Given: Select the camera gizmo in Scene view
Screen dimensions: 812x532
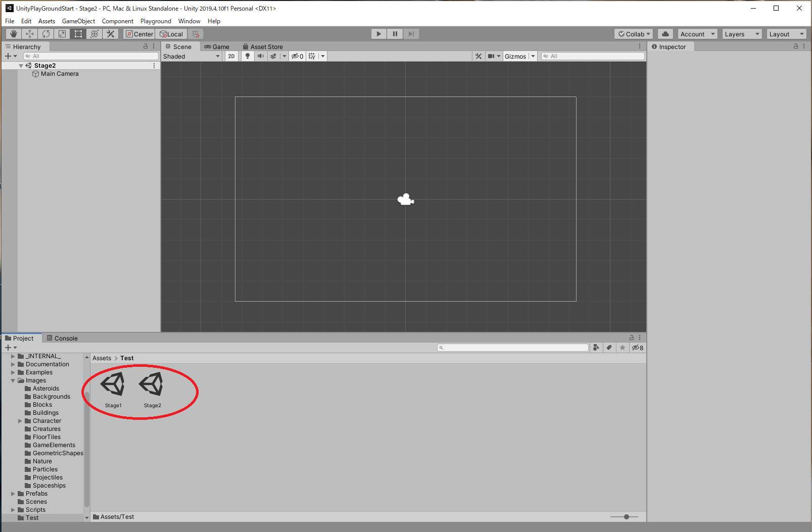Looking at the screenshot, I should click(x=406, y=200).
